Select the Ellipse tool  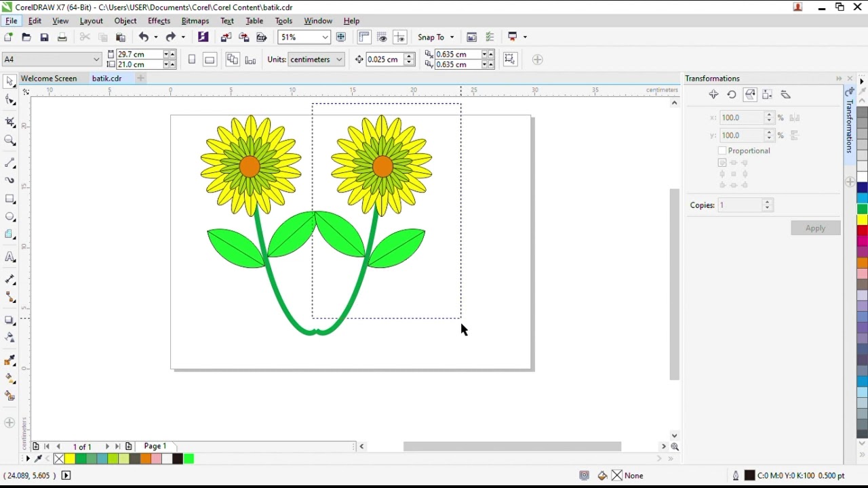coord(9,217)
